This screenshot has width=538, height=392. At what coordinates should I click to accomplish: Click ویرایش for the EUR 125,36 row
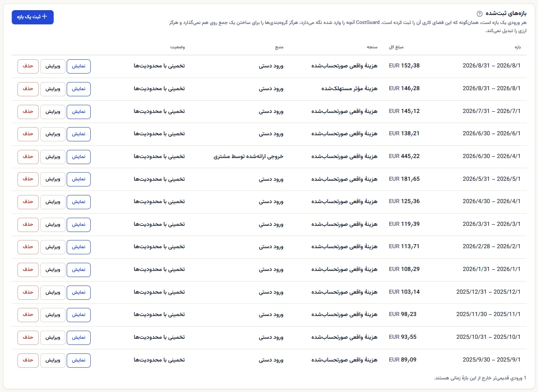click(x=53, y=202)
